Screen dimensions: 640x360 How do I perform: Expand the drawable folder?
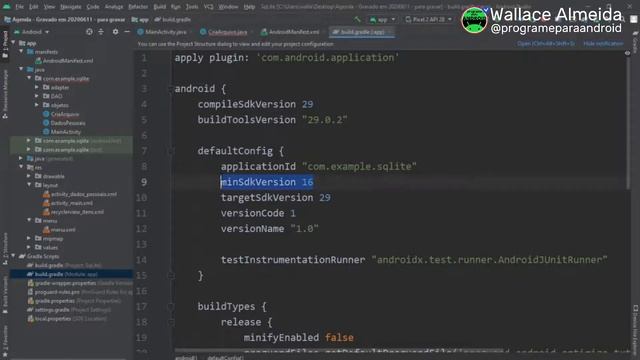tap(29, 176)
